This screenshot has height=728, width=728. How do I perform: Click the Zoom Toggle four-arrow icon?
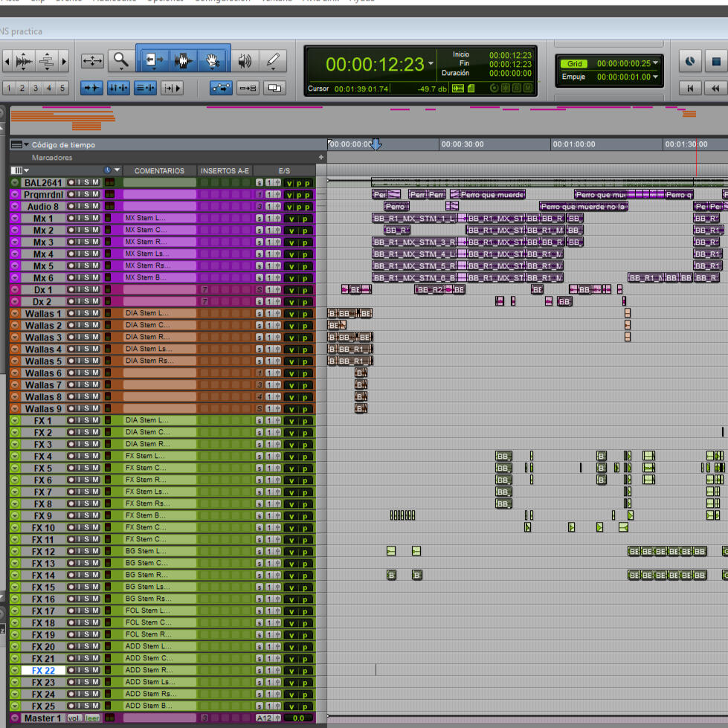pyautogui.click(x=92, y=61)
